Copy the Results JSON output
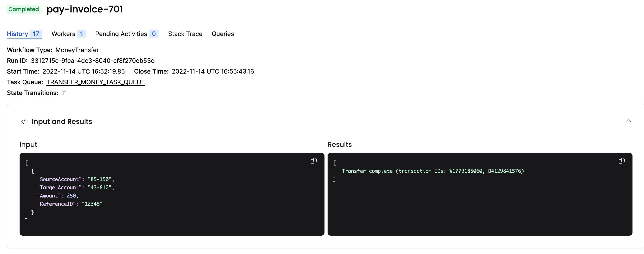644x254 pixels. pos(622,161)
